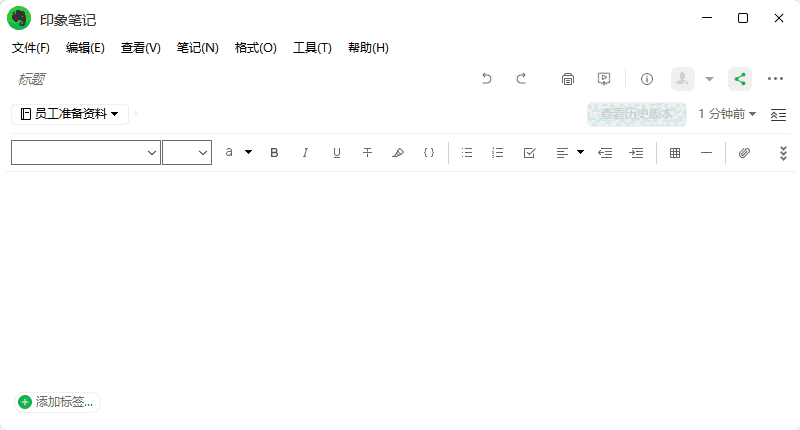Insert a checkbox to-do item
This screenshot has width=800, height=430.
(530, 153)
